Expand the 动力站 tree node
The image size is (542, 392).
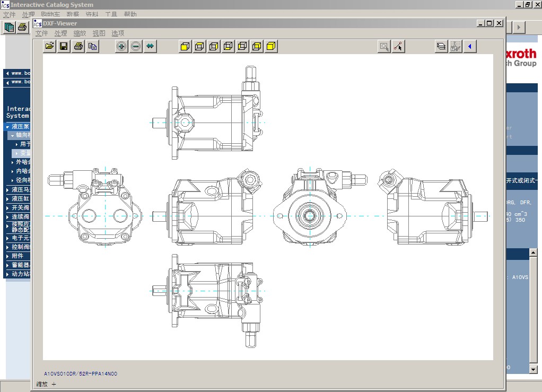(x=7, y=274)
